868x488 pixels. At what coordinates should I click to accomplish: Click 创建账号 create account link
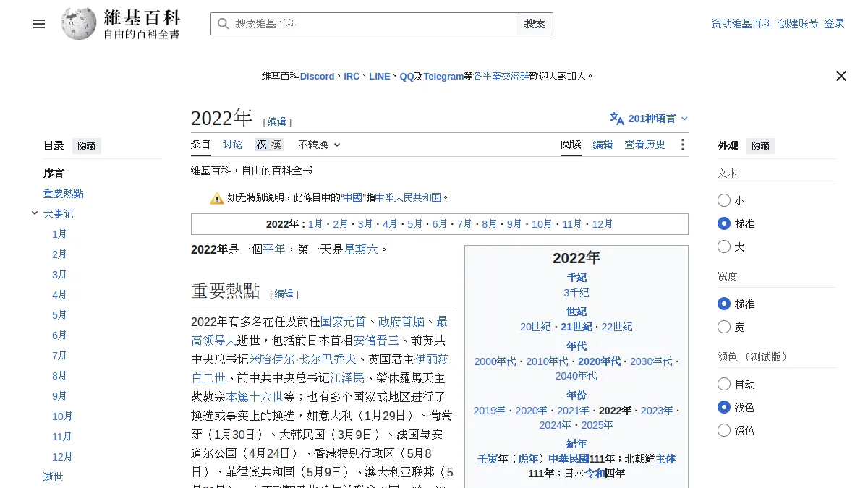coord(798,24)
